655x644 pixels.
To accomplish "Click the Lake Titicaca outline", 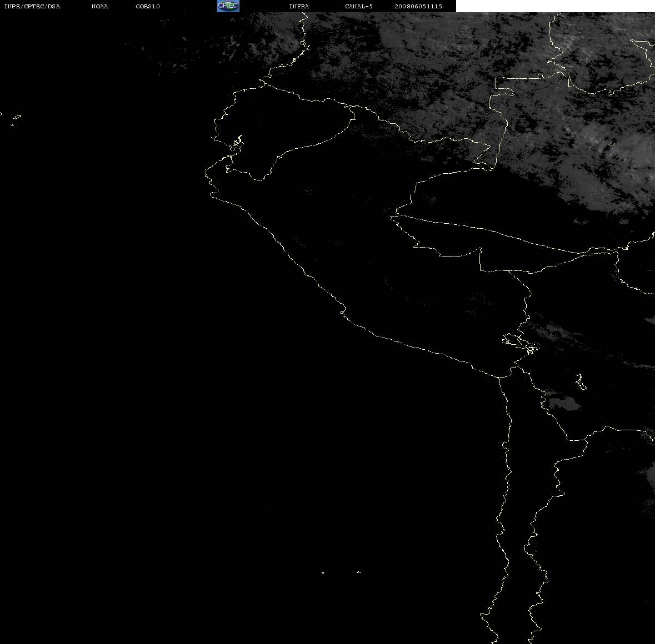I will [x=520, y=344].
